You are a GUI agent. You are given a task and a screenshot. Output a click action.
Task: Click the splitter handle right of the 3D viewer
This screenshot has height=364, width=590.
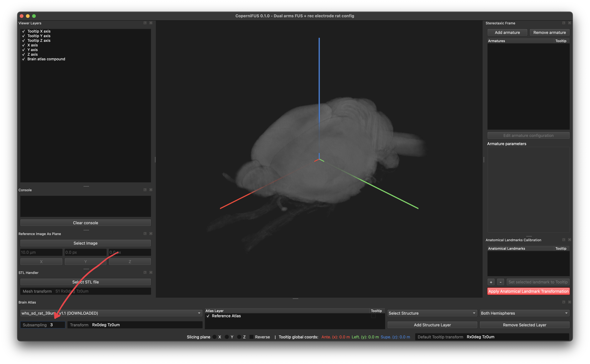[x=484, y=159]
